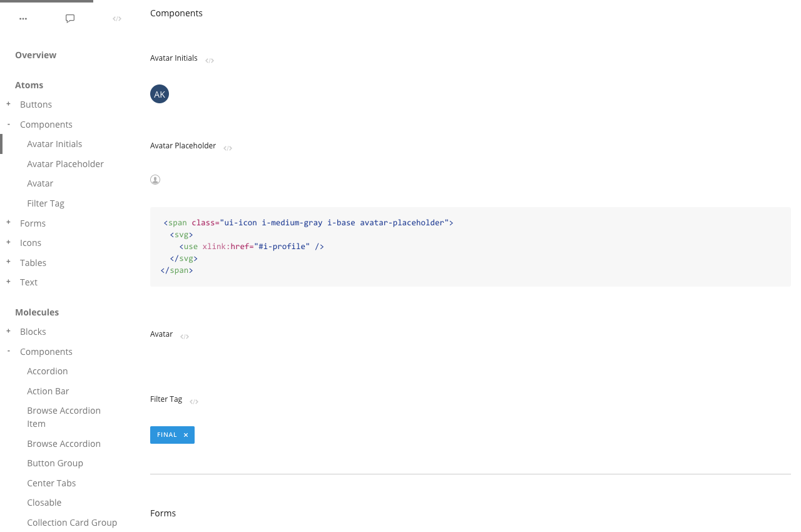This screenshot has width=801, height=532.
Task: Click the ellipsis menu icon in sidebar header
Action: tap(23, 19)
